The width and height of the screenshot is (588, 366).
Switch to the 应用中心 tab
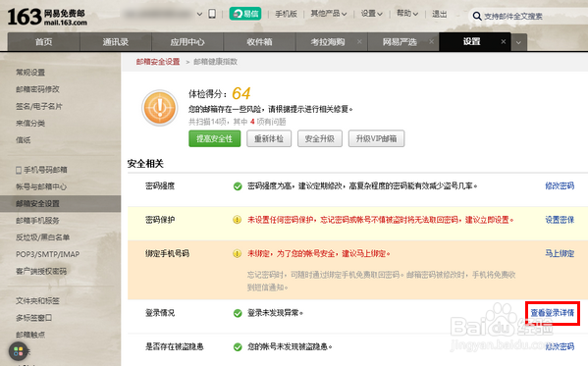click(187, 42)
